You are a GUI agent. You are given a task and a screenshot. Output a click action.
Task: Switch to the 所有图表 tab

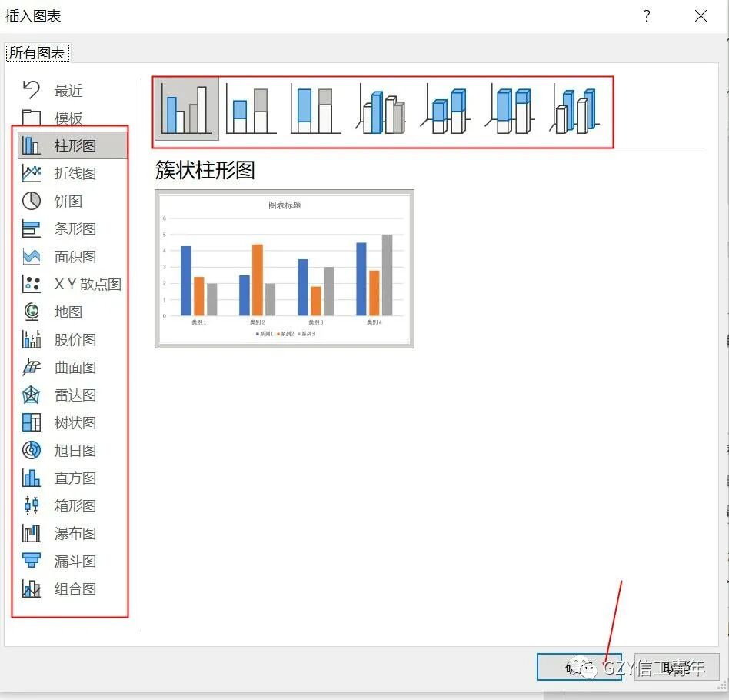37,52
